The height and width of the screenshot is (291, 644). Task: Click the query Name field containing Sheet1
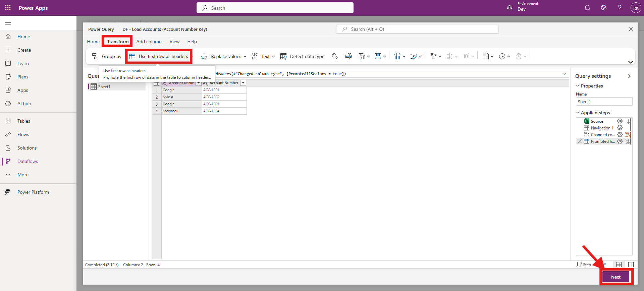604,102
